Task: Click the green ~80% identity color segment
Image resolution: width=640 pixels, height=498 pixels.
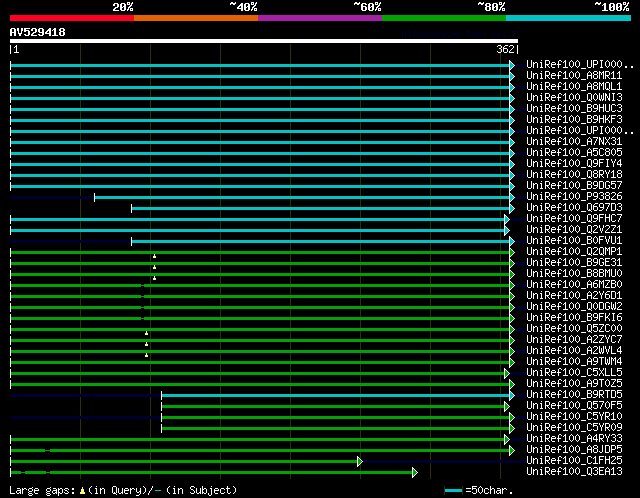Action: [444, 18]
